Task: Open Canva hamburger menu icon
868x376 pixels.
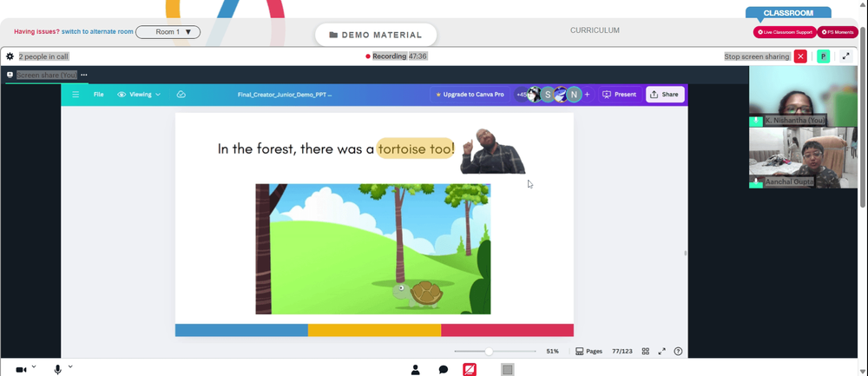Action: pos(76,95)
